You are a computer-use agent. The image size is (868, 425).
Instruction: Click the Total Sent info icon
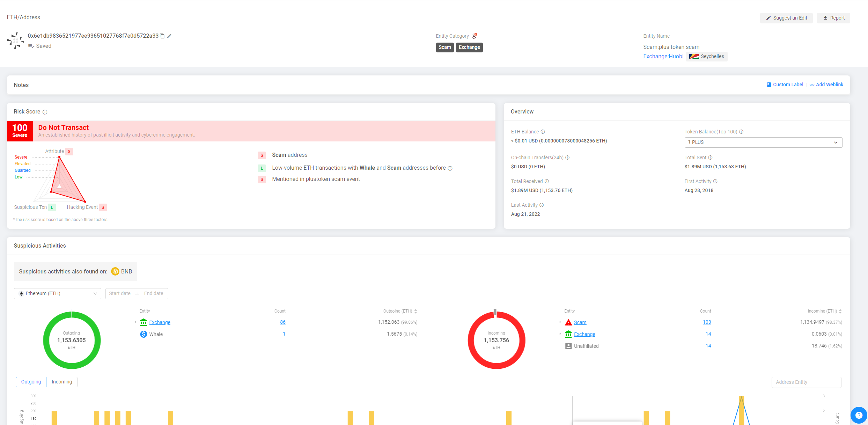click(710, 157)
